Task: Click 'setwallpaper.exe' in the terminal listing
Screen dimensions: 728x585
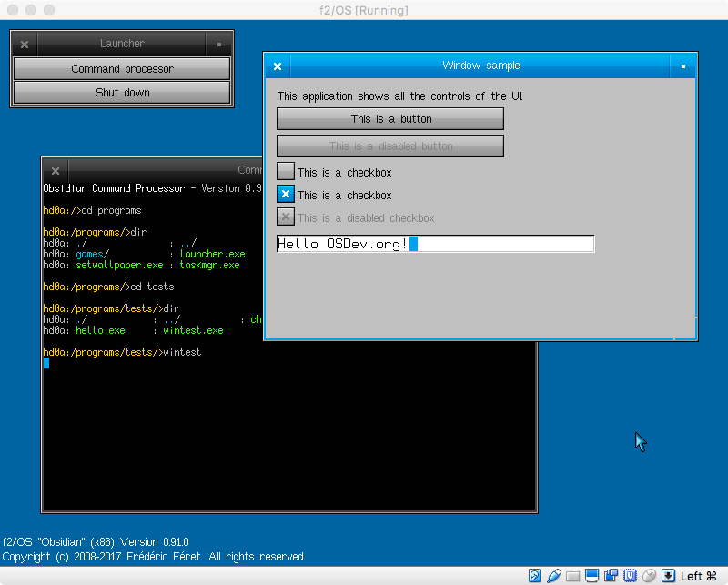Action: click(x=119, y=265)
